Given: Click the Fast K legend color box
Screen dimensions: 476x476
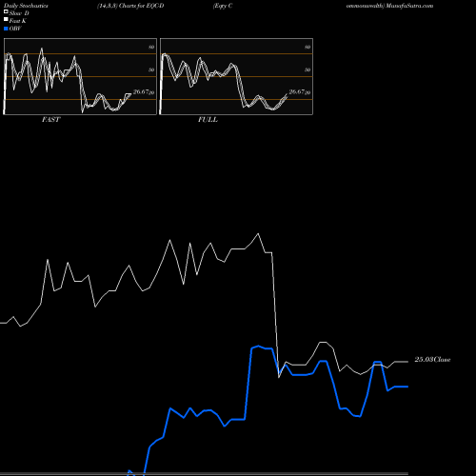Looking at the screenshot, I should [x=6, y=20].
